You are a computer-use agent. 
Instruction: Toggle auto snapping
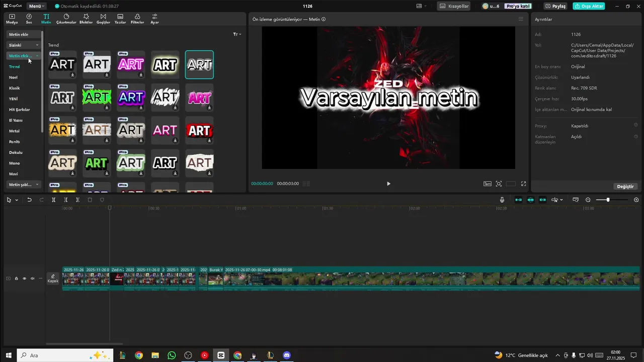(530, 200)
